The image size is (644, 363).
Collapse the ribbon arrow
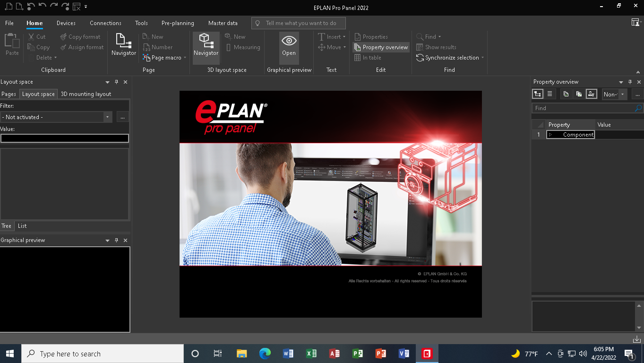(x=638, y=72)
